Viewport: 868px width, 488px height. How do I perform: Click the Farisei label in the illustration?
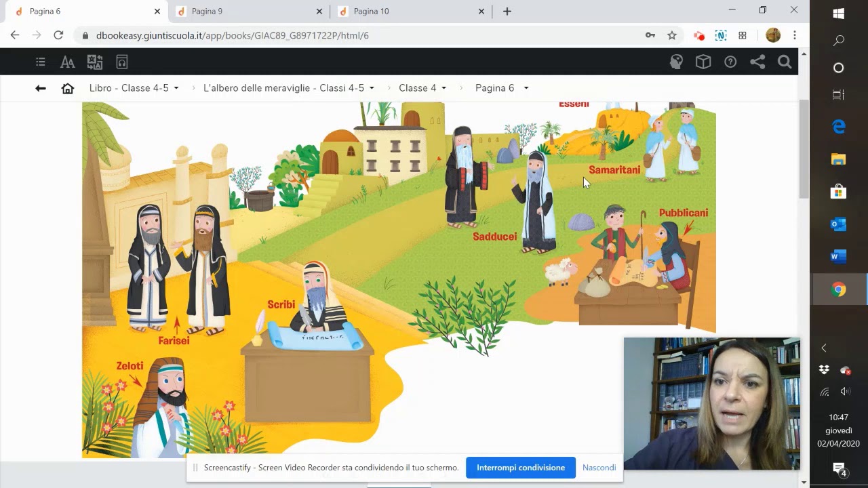click(174, 341)
